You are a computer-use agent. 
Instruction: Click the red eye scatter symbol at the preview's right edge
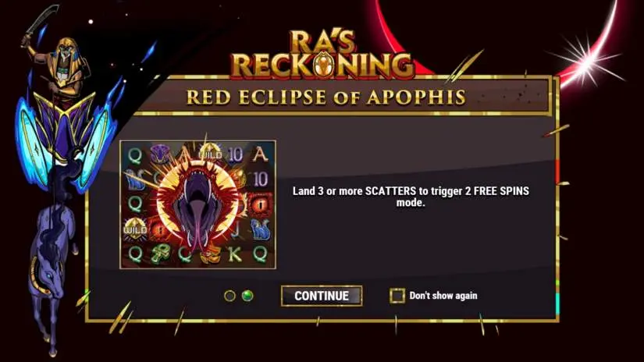pyautogui.click(x=260, y=204)
